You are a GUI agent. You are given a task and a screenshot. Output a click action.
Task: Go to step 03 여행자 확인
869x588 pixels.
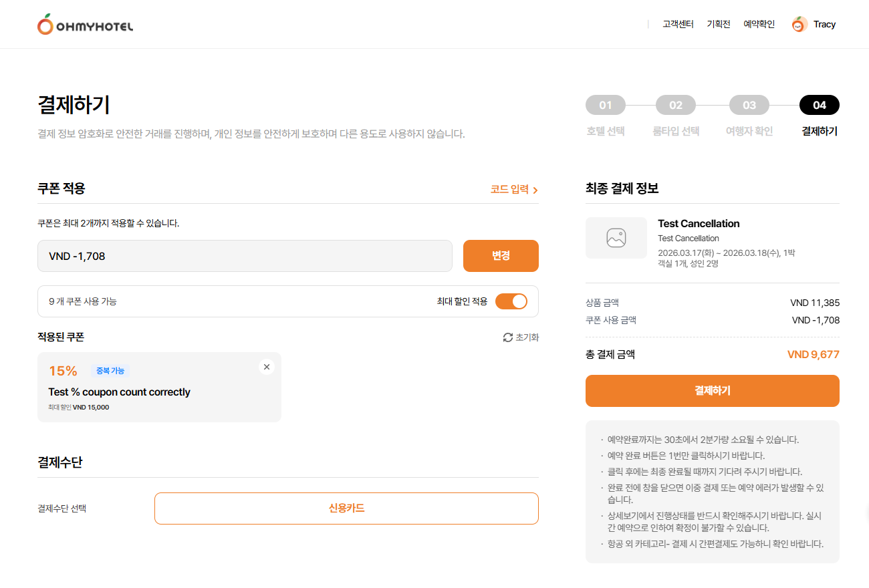pos(749,106)
